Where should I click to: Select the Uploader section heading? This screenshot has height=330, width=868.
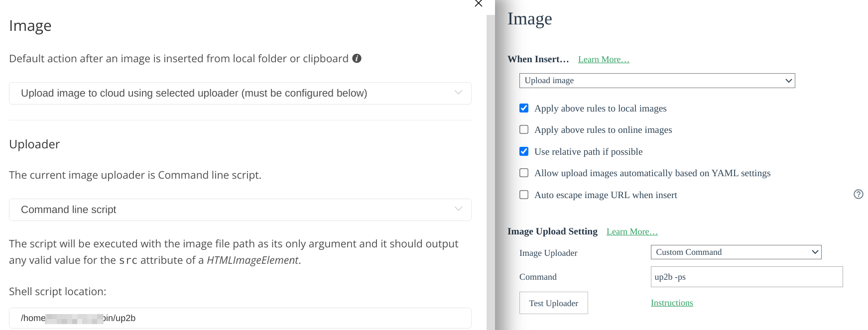click(34, 144)
